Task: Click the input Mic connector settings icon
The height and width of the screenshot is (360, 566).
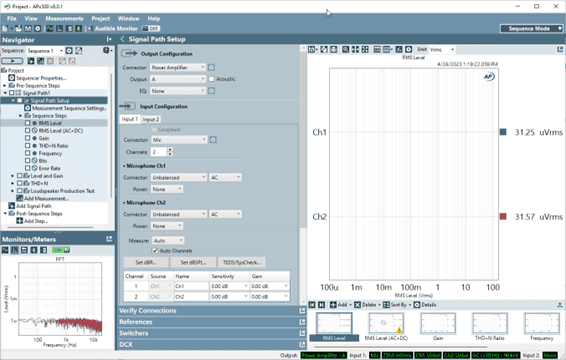Action: click(x=213, y=140)
